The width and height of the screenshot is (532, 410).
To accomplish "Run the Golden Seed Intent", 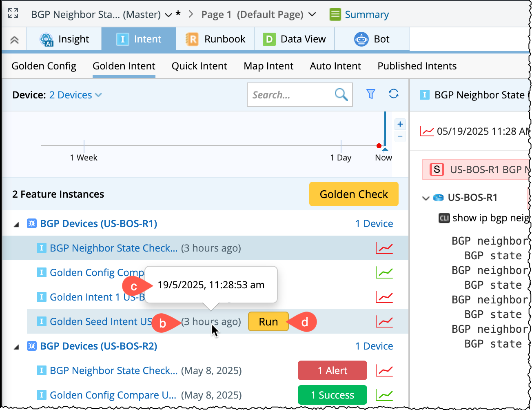I will click(x=268, y=322).
